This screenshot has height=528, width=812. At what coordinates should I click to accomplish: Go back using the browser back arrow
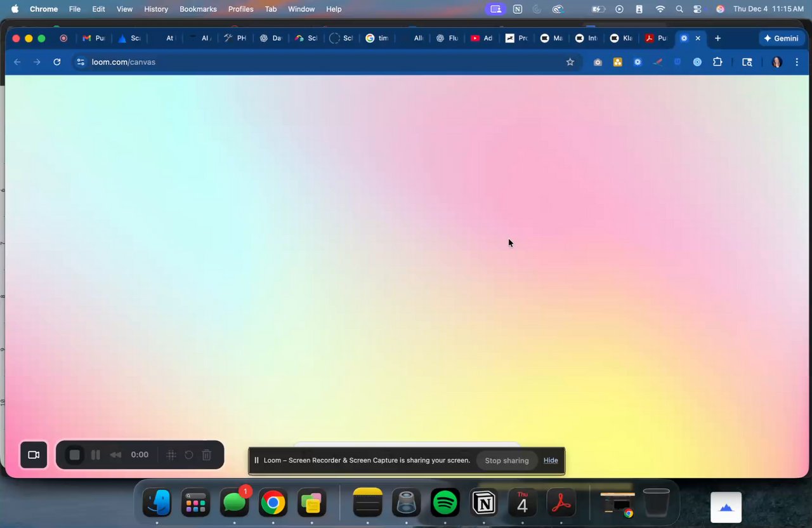17,62
